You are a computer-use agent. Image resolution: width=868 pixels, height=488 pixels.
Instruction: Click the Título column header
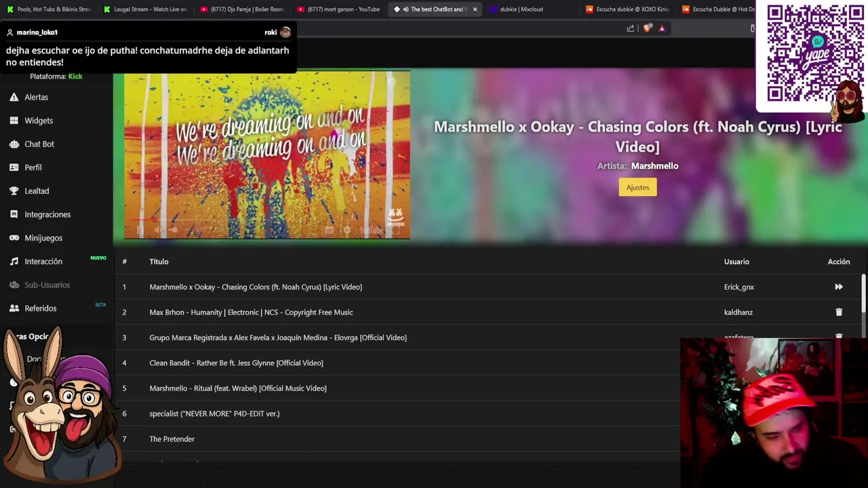(159, 262)
